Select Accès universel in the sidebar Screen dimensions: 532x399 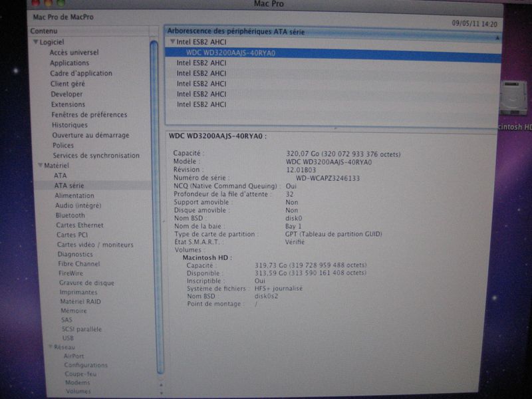pos(74,53)
